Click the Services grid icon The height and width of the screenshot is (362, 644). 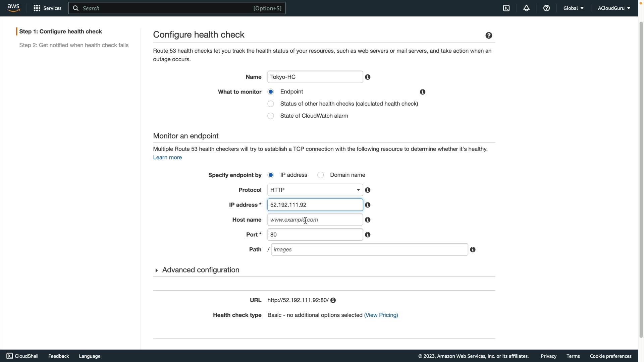click(37, 8)
